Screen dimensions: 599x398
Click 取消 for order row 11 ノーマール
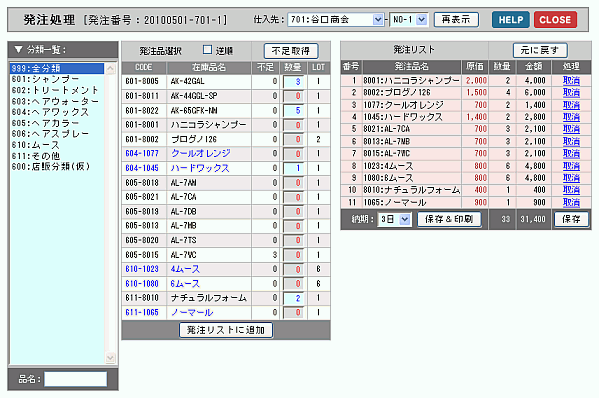(571, 202)
